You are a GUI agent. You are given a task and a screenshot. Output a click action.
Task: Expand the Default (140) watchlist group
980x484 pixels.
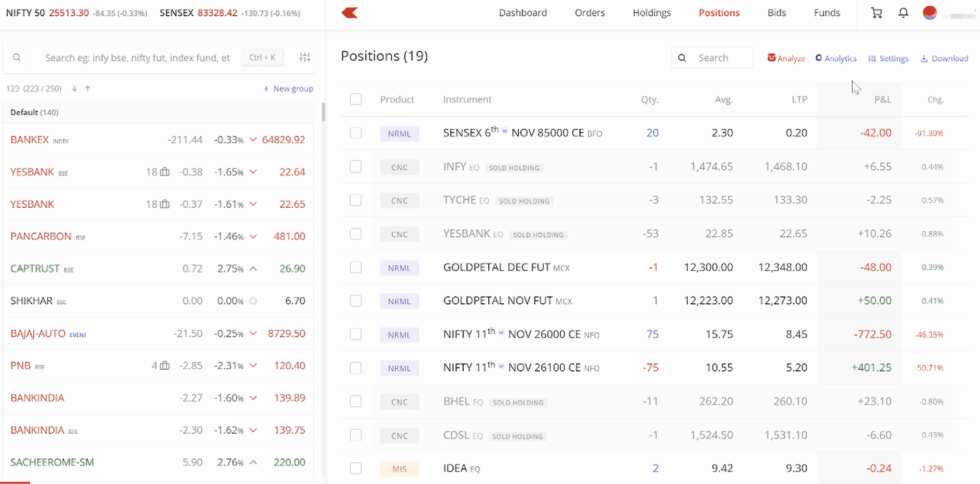[x=34, y=112]
